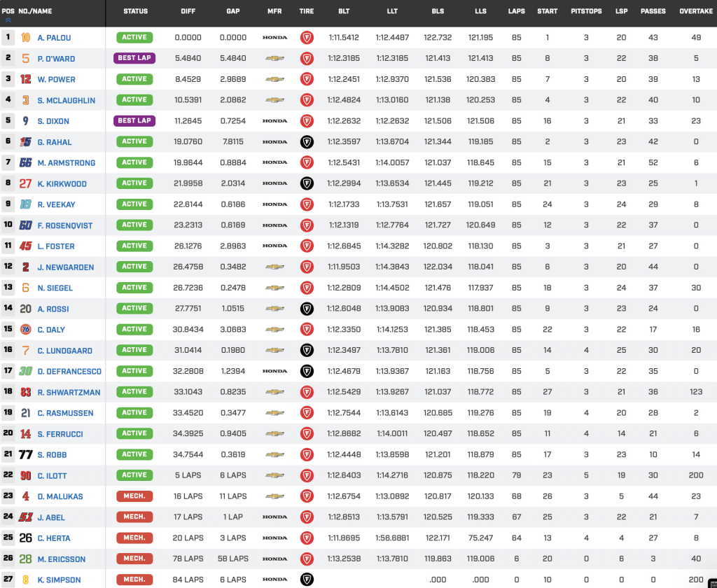Click A. Palou's number 10 car icon
The height and width of the screenshot is (588, 717).
coord(26,38)
